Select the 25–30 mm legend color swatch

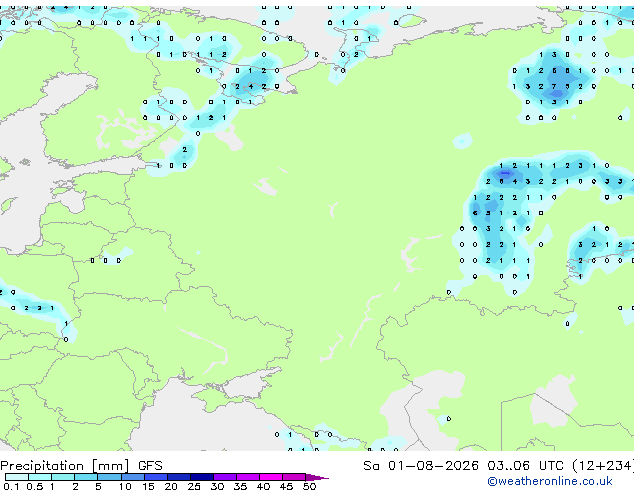pyautogui.click(x=202, y=477)
